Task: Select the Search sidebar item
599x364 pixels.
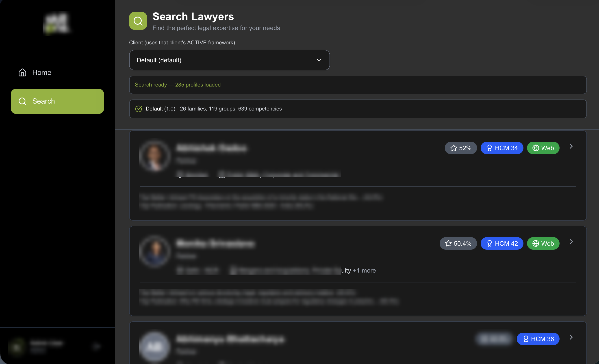Action: tap(57, 101)
